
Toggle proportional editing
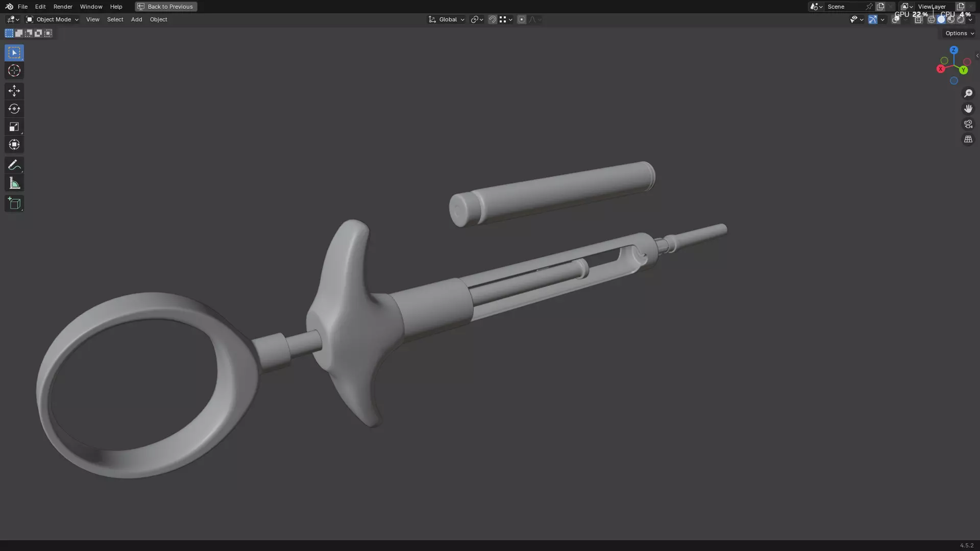522,19
